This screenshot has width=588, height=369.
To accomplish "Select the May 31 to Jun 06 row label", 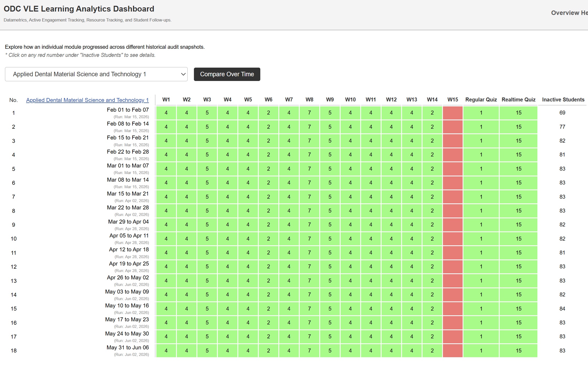I will pos(128,348).
